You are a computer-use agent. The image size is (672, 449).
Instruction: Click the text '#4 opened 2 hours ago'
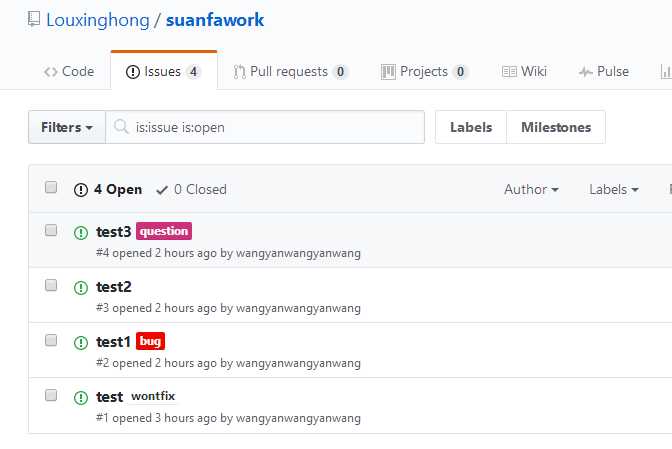coord(156,253)
